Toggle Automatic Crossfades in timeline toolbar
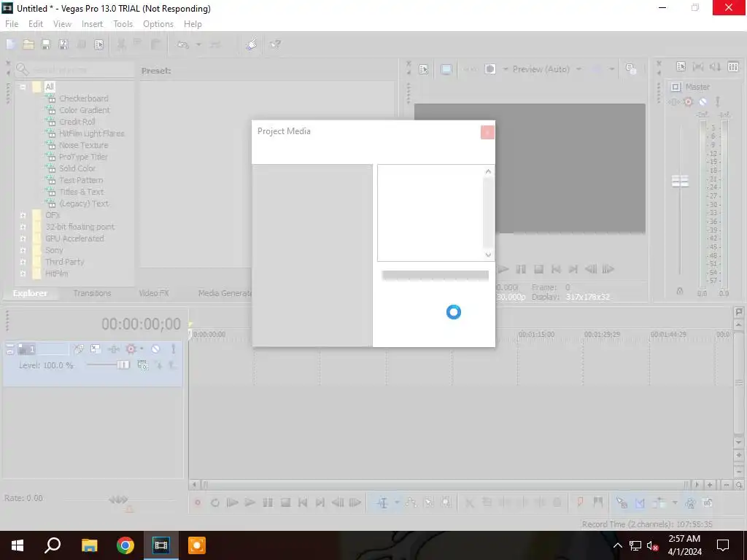This screenshot has width=747, height=560. click(x=639, y=502)
